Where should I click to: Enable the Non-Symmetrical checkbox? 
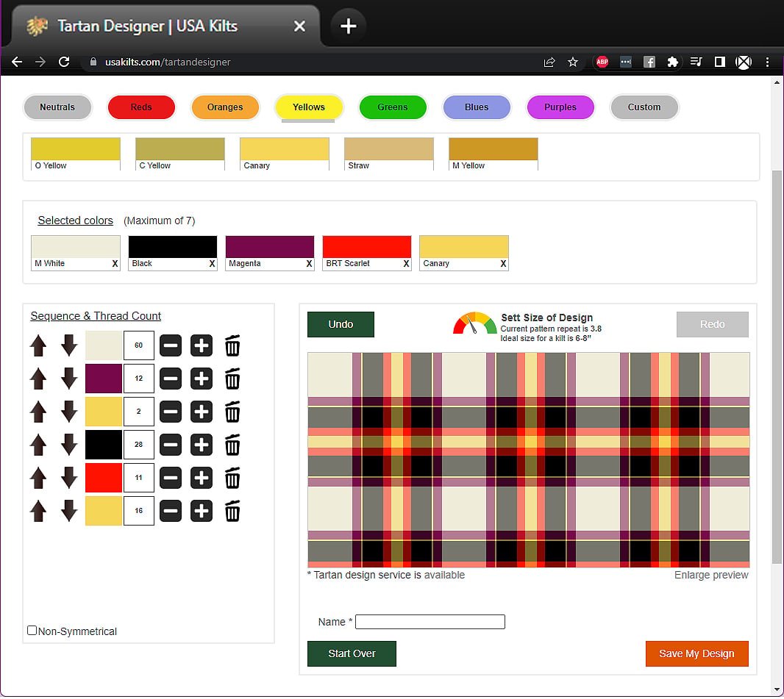(x=32, y=631)
